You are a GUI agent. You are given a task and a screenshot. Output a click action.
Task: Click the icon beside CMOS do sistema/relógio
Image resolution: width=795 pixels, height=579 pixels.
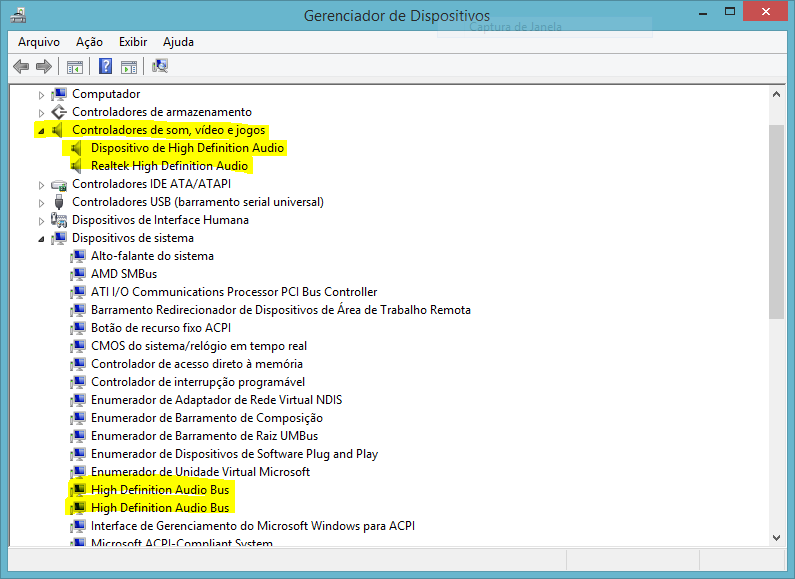point(78,346)
